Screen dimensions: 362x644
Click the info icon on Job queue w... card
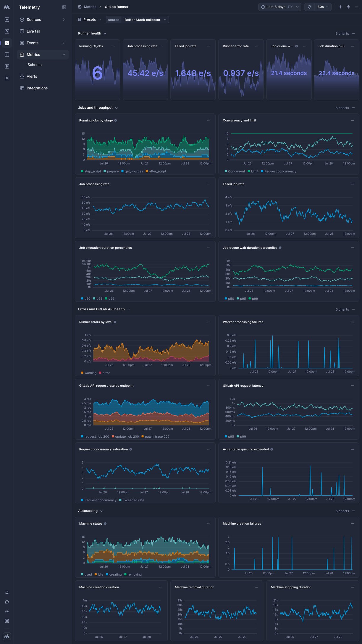[297, 46]
